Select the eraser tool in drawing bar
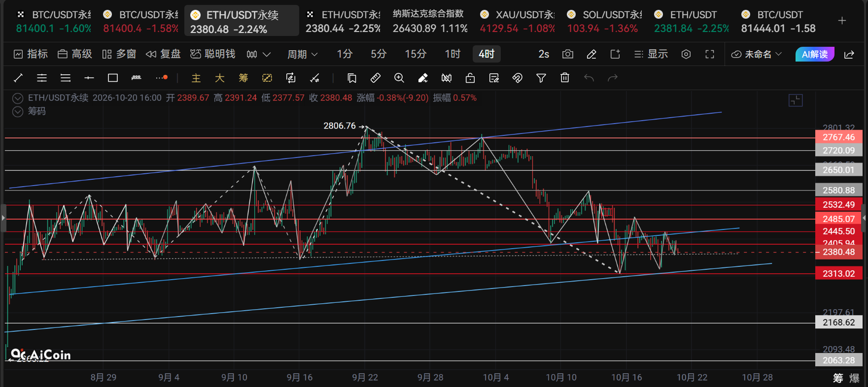Screen dimensions: 868x387 (x=423, y=78)
